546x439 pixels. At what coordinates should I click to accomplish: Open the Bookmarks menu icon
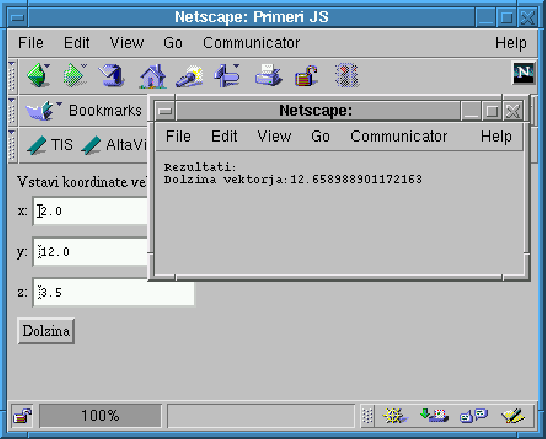point(42,110)
